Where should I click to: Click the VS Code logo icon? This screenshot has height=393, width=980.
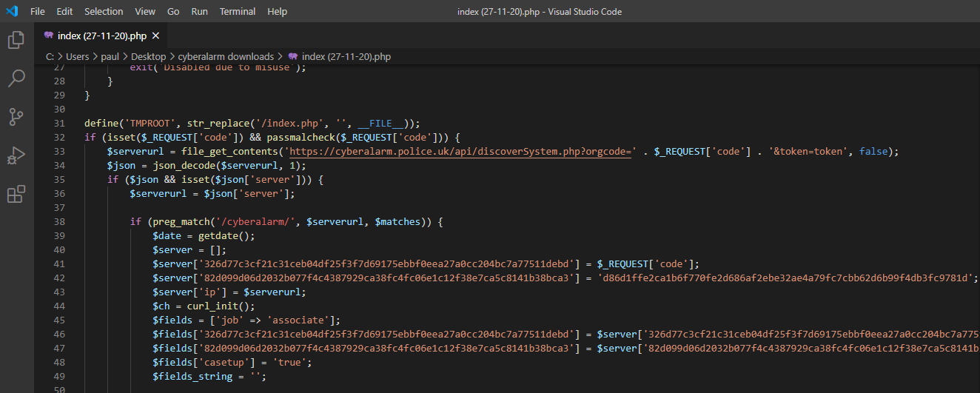pyautogui.click(x=13, y=12)
